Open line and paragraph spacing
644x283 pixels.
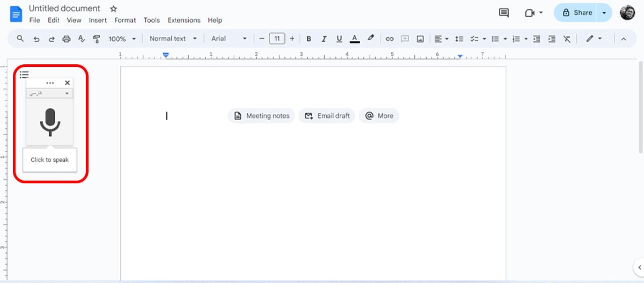click(459, 39)
